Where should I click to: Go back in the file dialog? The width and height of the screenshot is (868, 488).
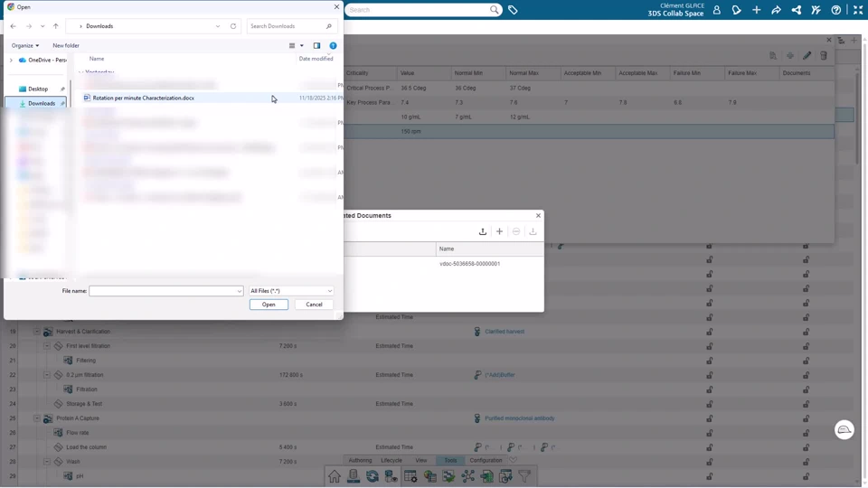pyautogui.click(x=14, y=26)
